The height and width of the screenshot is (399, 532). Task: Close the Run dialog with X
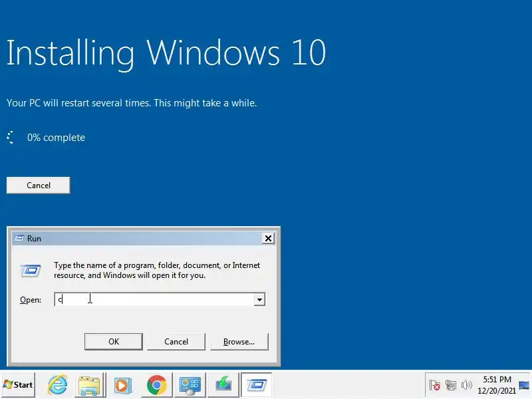tap(268, 239)
